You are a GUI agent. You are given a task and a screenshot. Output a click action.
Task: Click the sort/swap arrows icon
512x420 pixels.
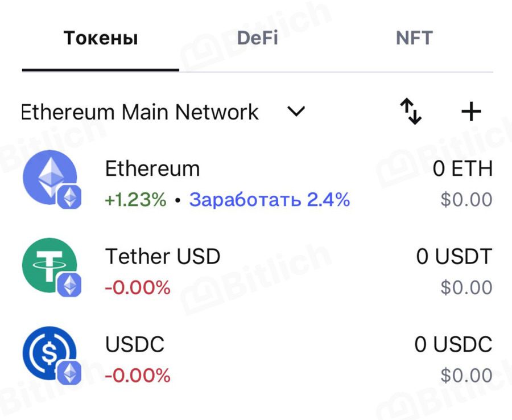[411, 112]
